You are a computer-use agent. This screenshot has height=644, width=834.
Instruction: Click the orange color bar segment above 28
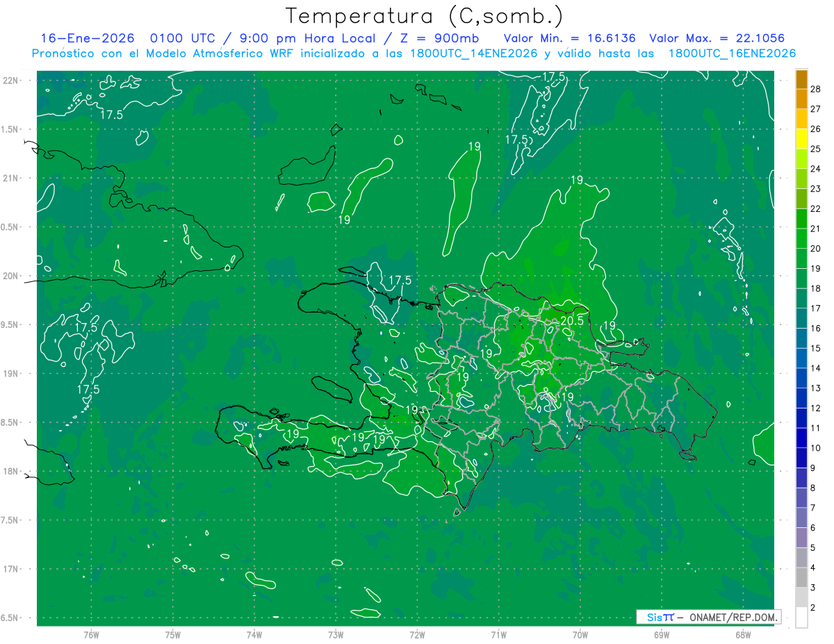tap(802, 79)
